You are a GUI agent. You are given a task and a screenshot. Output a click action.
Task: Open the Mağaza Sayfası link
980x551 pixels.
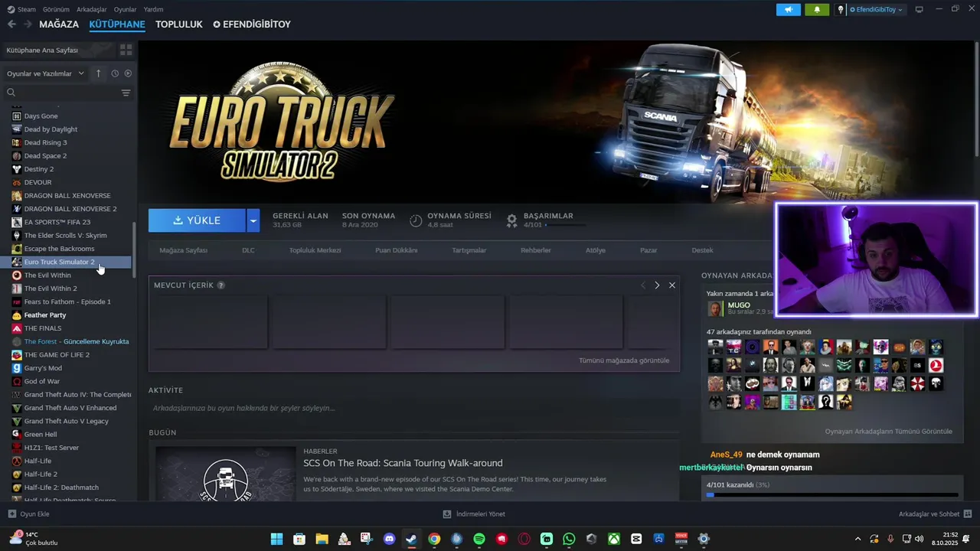[x=183, y=250]
